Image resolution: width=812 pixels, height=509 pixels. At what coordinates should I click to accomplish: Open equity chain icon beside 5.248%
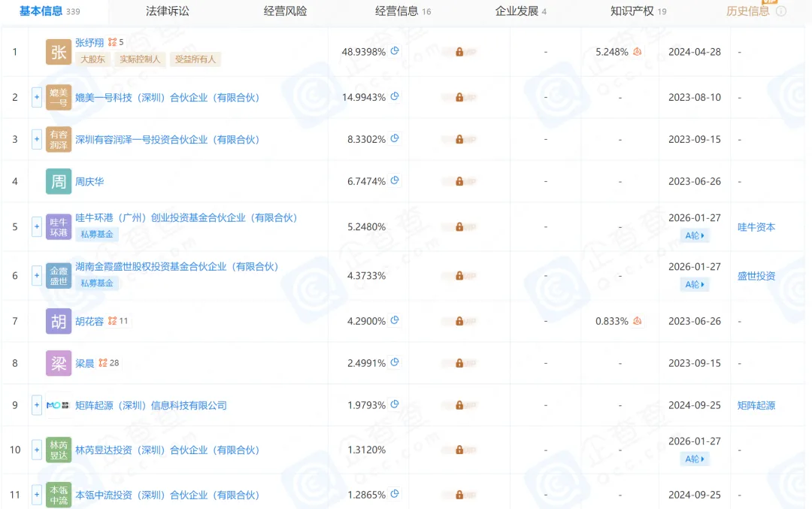[638, 51]
